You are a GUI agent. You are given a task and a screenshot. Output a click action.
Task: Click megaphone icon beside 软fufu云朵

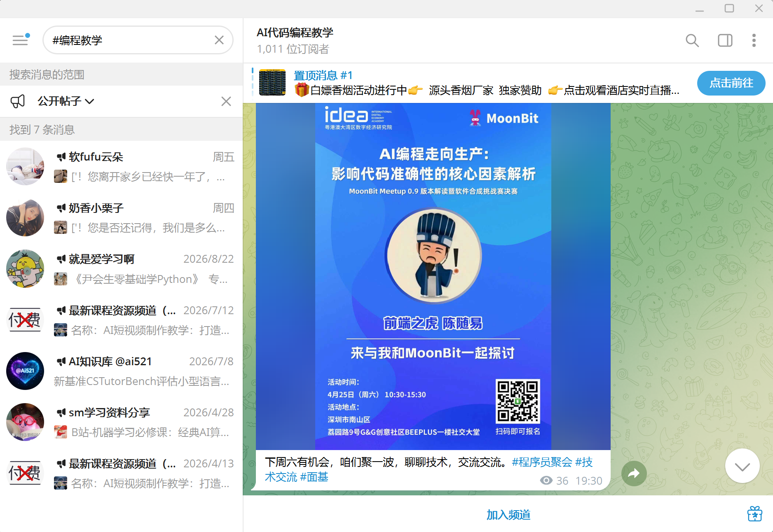61,157
